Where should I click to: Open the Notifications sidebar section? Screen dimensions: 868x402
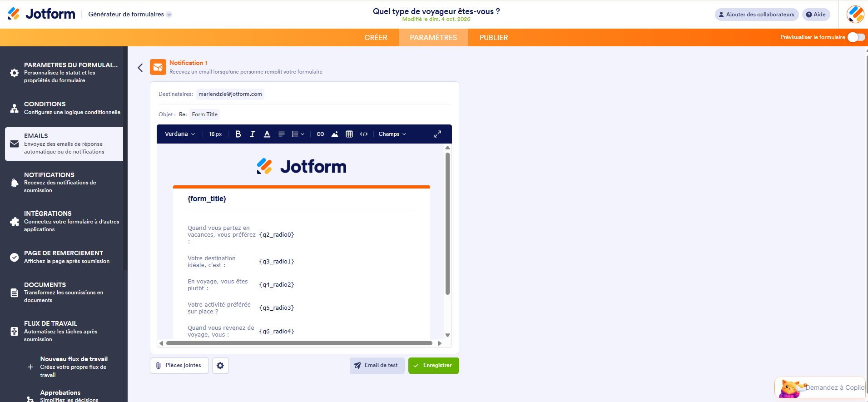coord(64,183)
